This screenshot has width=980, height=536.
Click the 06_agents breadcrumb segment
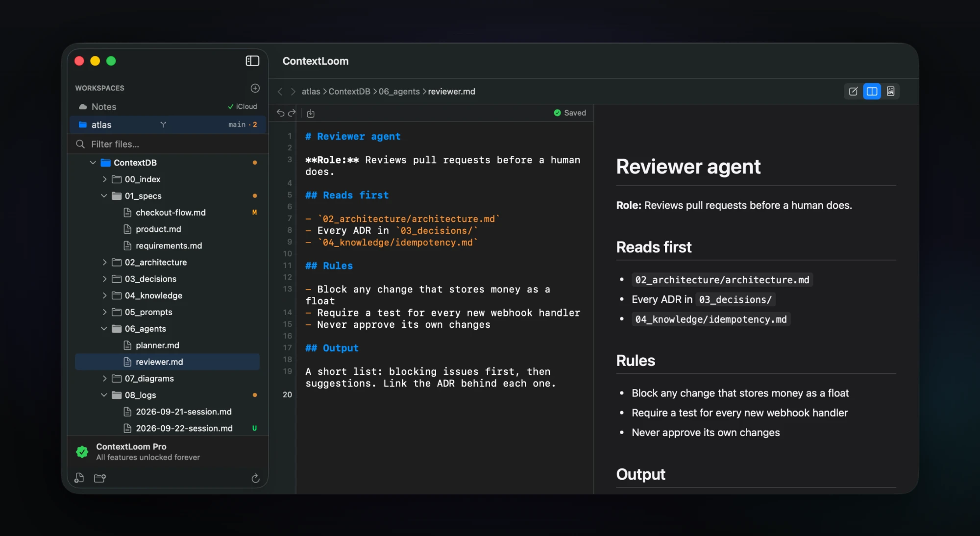(x=399, y=92)
